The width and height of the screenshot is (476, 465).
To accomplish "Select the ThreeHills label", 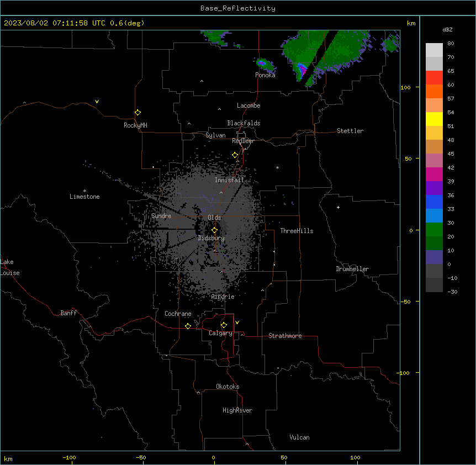I will (x=297, y=231).
